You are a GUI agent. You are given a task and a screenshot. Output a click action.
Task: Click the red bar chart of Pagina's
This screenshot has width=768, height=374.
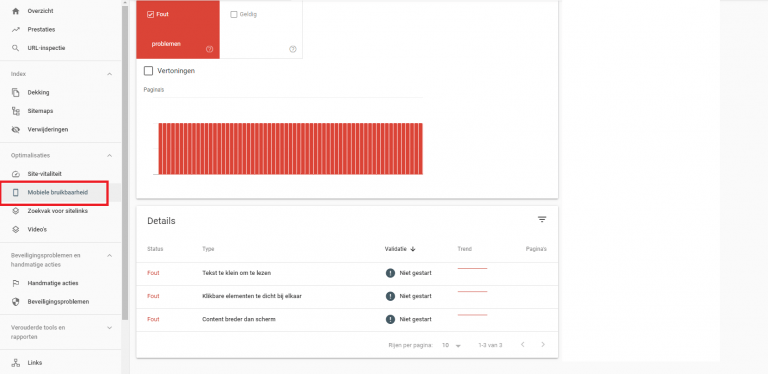[290, 148]
